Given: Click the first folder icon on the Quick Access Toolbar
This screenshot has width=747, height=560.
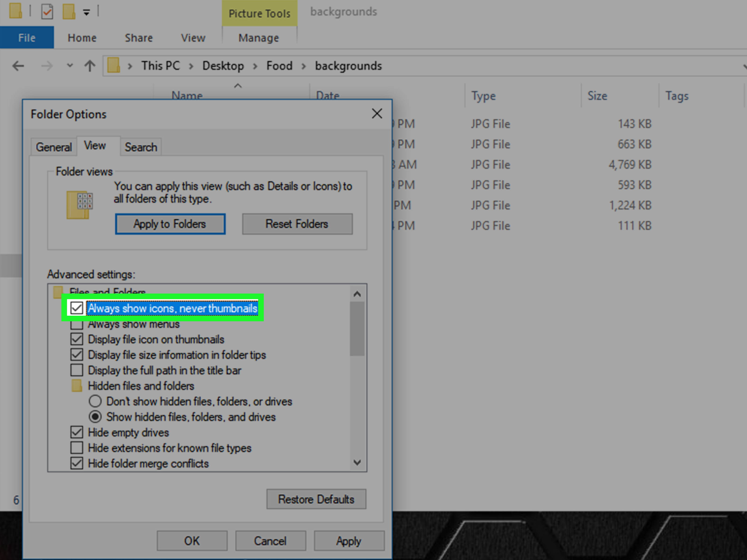Looking at the screenshot, I should [16, 11].
